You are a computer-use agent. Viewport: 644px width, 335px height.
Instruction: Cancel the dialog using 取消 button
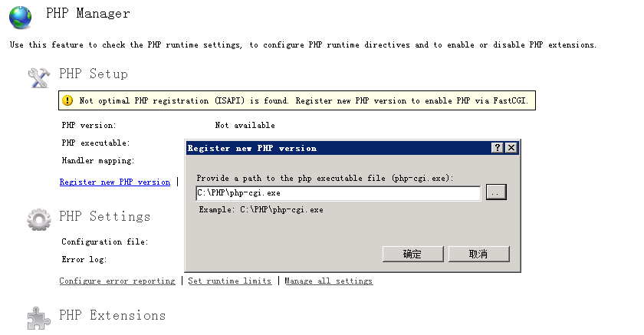point(478,254)
